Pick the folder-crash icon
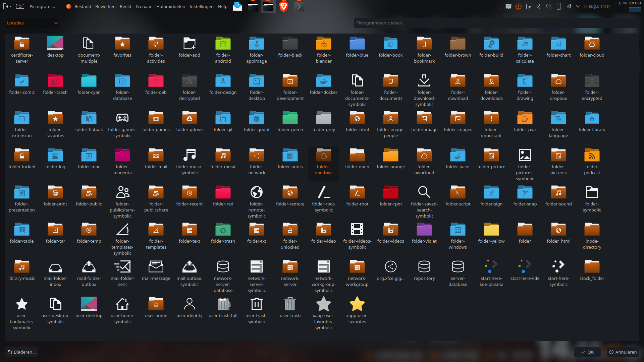This screenshot has height=362, width=644. (55, 81)
